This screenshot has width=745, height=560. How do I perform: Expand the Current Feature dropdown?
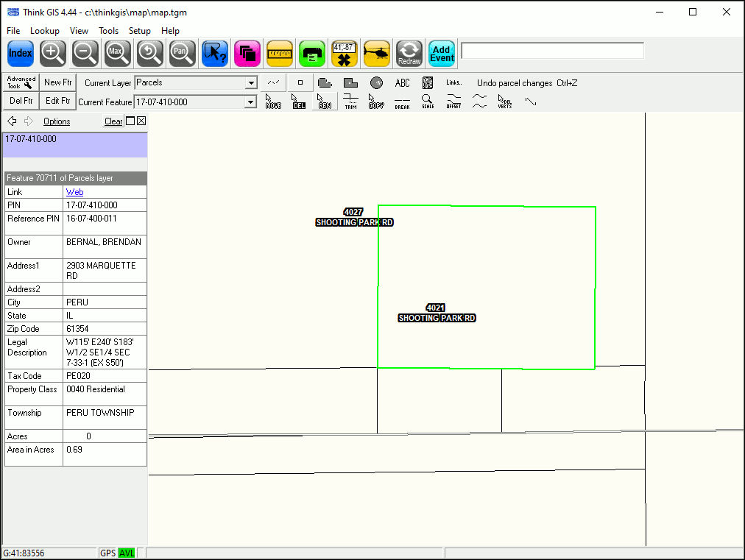tap(251, 102)
